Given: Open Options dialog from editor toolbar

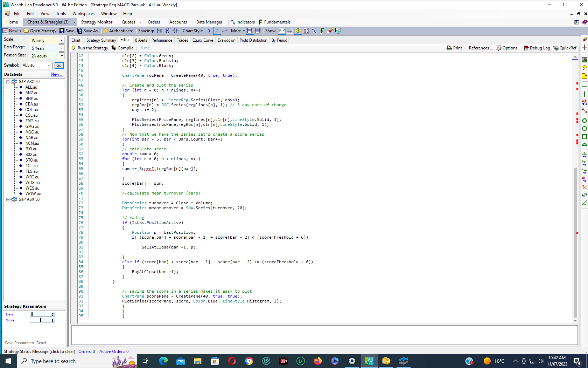Looking at the screenshot, I should click(x=508, y=48).
